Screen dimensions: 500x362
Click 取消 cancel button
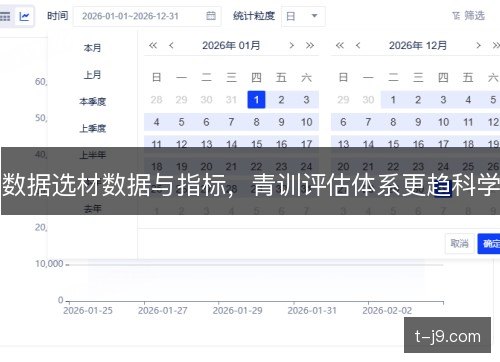click(x=460, y=244)
